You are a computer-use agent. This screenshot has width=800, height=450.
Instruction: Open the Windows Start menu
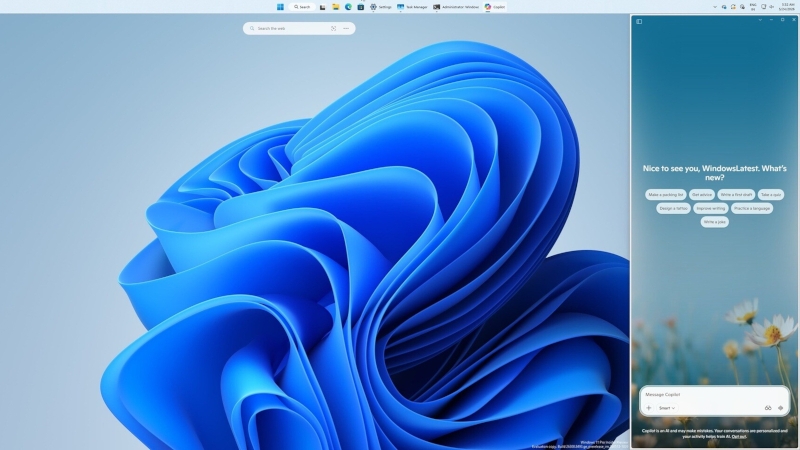tap(280, 7)
